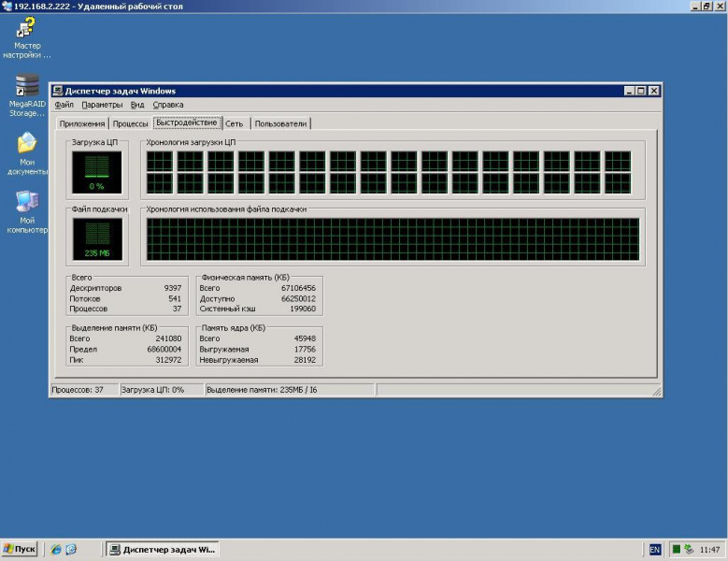Click the Дескрипторов value 9397
This screenshot has height=561, width=728.
(173, 288)
